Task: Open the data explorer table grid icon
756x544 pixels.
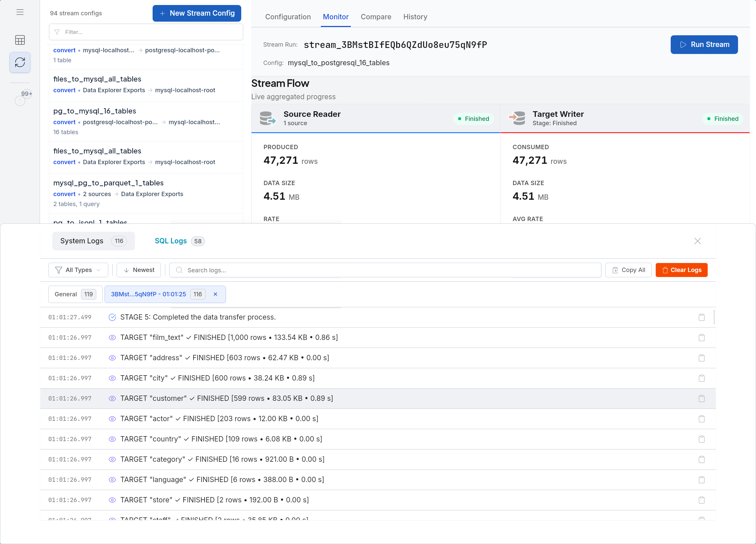Action: 20,40
